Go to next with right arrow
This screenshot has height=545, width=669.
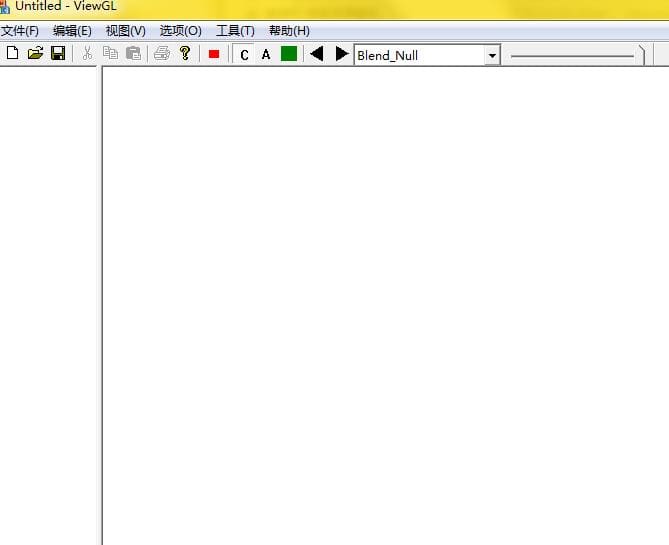click(342, 54)
